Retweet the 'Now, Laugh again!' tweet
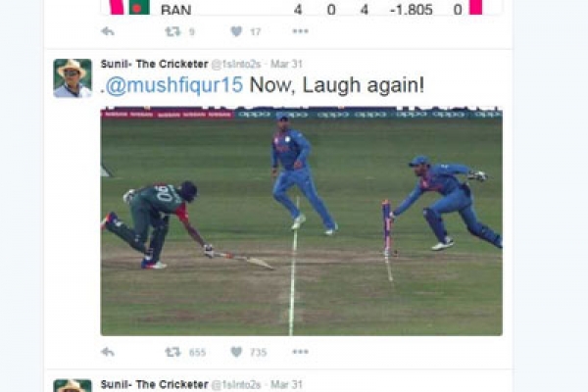The width and height of the screenshot is (588, 392). click(x=172, y=352)
